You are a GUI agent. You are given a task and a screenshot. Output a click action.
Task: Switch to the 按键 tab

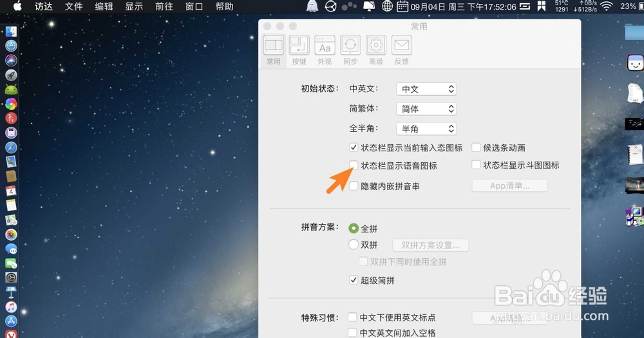(x=299, y=50)
